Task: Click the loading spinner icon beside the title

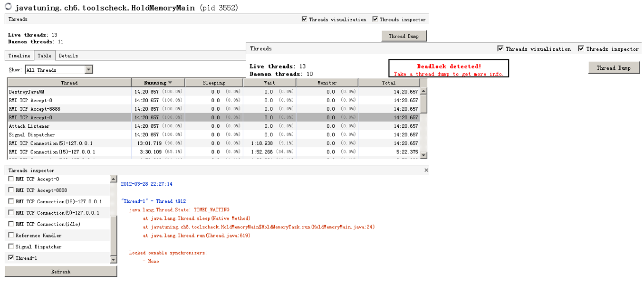Action: pos(9,7)
